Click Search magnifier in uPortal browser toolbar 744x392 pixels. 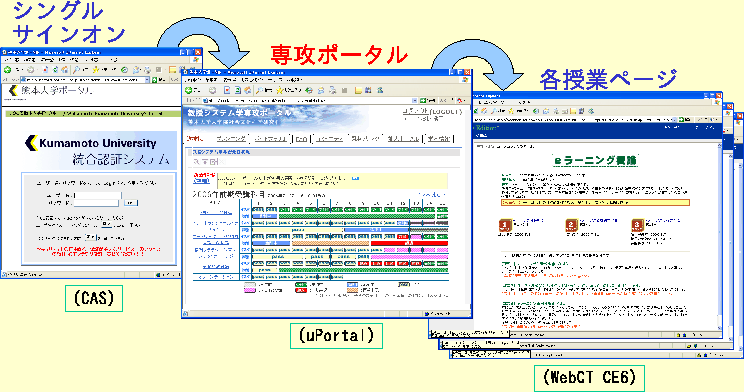tap(260, 90)
